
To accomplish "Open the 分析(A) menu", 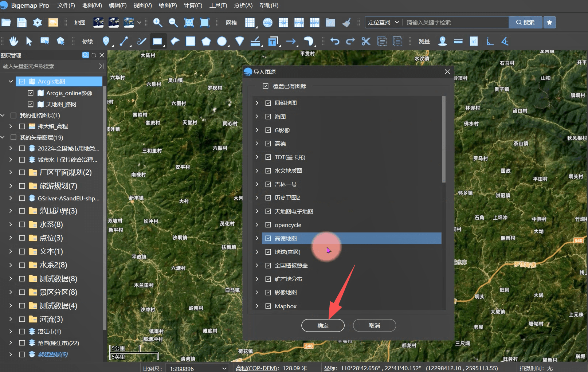I will click(x=243, y=5).
